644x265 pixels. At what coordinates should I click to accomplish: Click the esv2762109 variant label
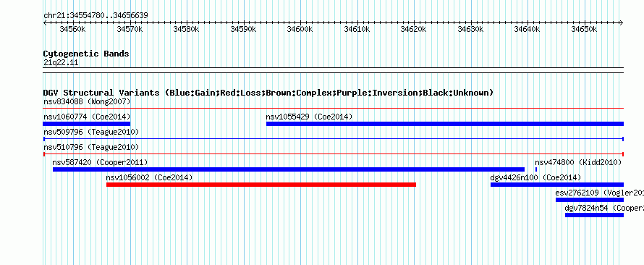pos(600,193)
